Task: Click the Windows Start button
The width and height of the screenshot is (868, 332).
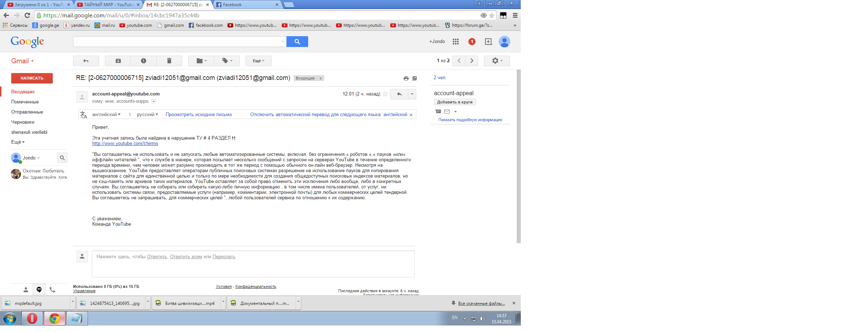Action: pos(10,319)
